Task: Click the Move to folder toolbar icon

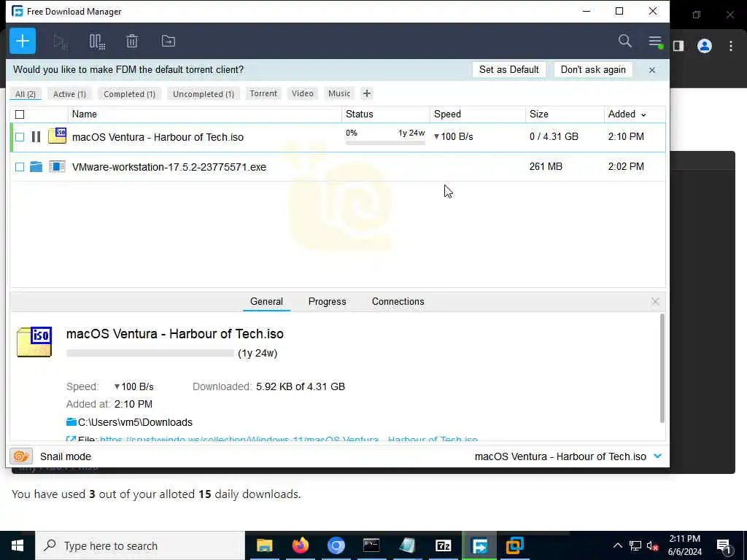Action: click(x=169, y=42)
